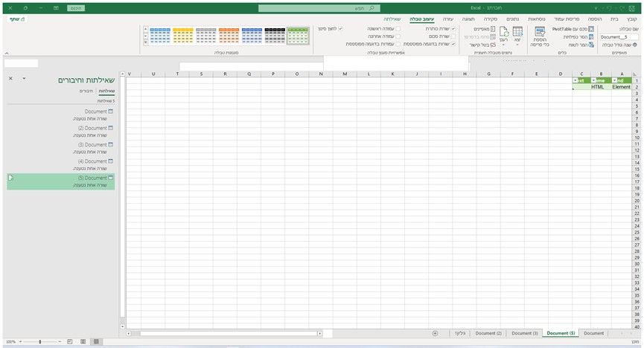
Task: Click the Export (יצא) table icon
Action: pos(517,31)
